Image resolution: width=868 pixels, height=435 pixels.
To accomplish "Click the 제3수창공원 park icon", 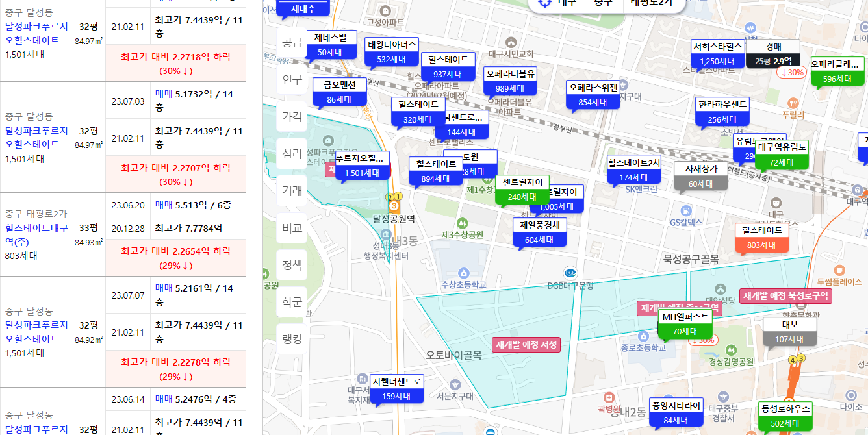I will pyautogui.click(x=462, y=223).
